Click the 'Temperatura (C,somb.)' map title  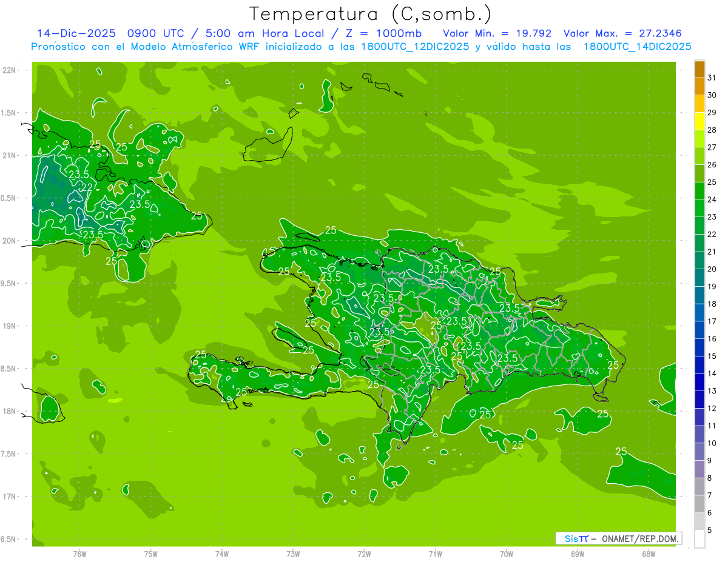point(371,15)
